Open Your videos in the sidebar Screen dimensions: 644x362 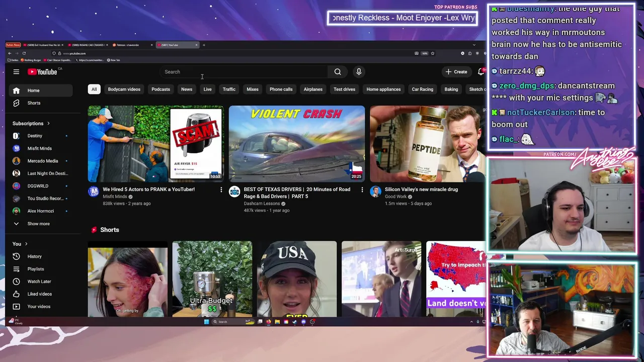click(x=41, y=307)
